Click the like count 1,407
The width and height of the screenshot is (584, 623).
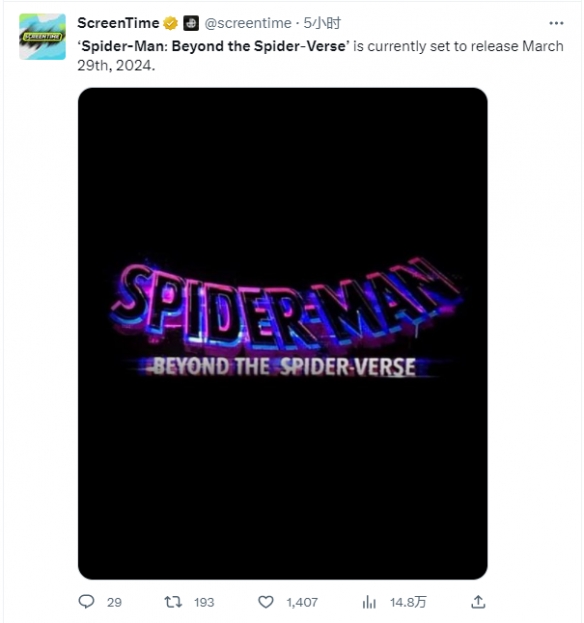click(302, 602)
